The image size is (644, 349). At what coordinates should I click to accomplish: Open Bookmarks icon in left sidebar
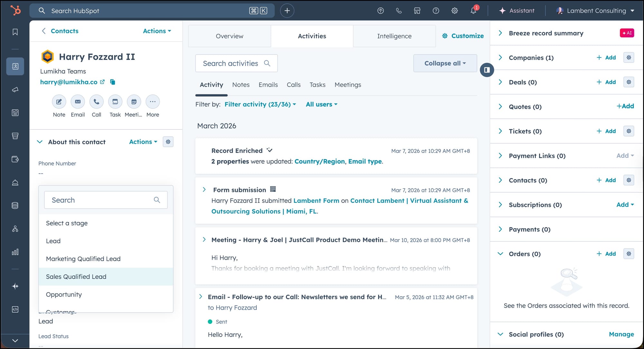coord(15,32)
